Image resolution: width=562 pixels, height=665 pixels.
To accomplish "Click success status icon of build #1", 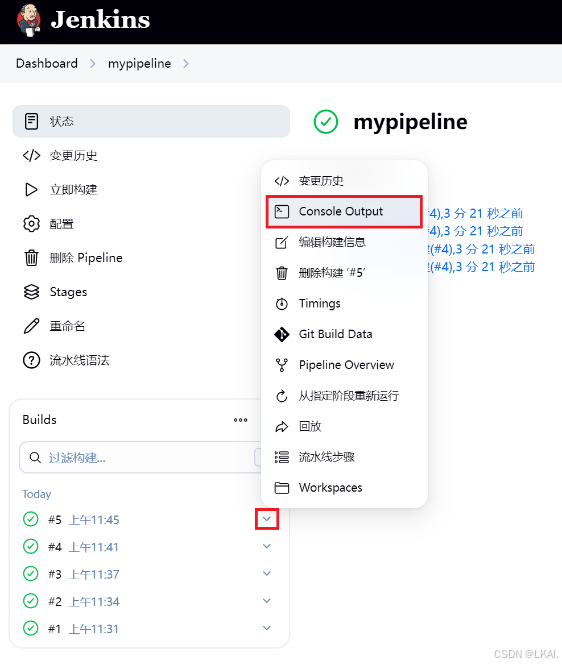I will tap(31, 628).
